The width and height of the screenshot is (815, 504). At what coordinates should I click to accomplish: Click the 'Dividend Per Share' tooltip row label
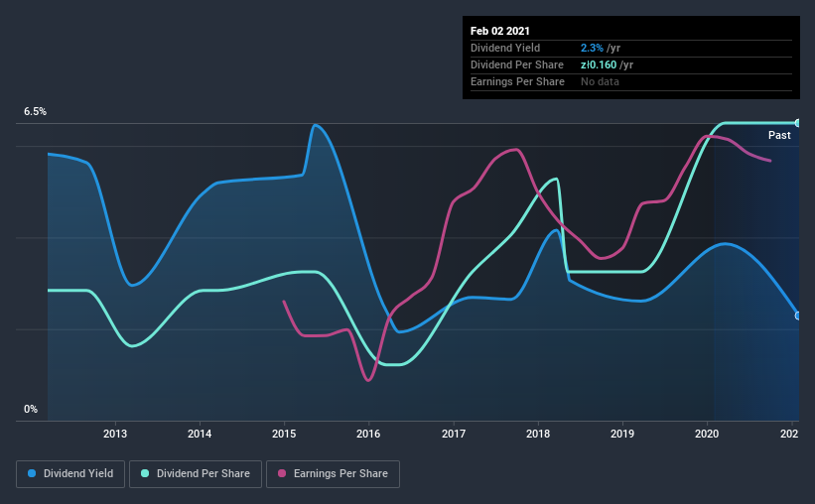(516, 64)
